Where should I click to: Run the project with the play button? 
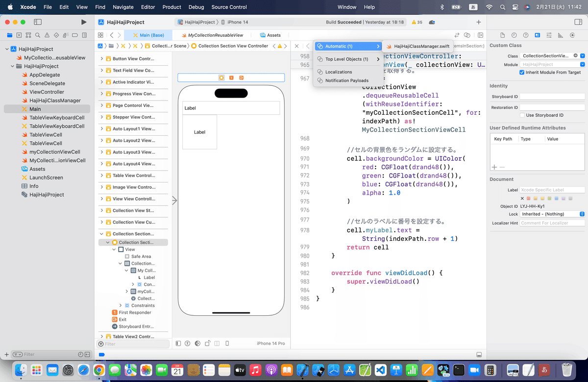84,22
